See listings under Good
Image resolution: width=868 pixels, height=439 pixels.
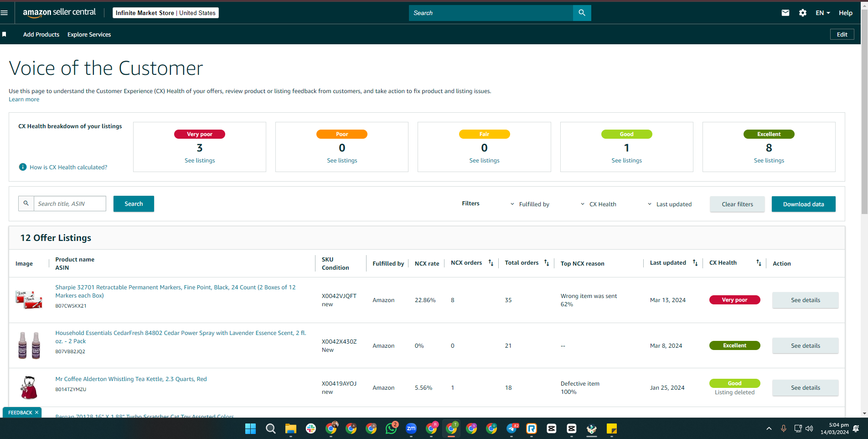tap(626, 160)
